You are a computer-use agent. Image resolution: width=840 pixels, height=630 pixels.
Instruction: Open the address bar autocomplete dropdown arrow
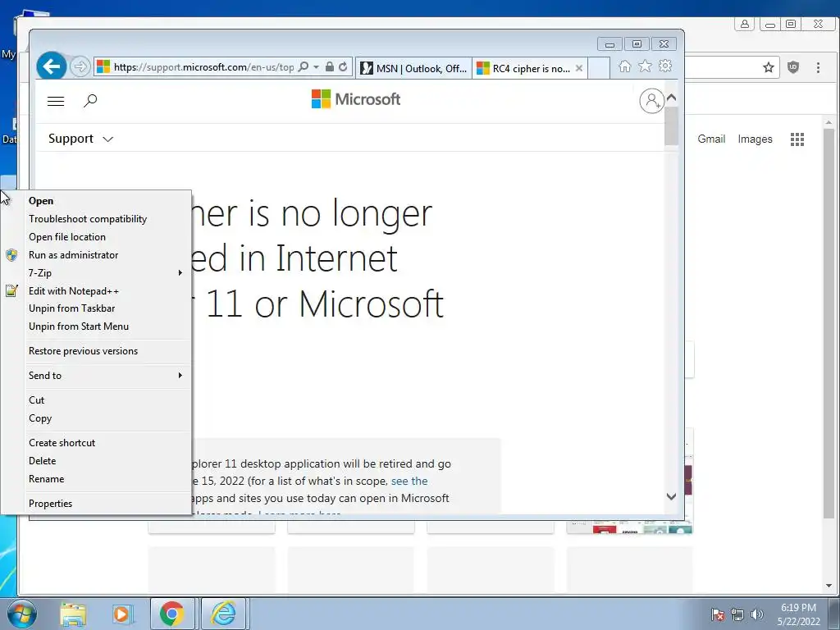pyautogui.click(x=316, y=67)
